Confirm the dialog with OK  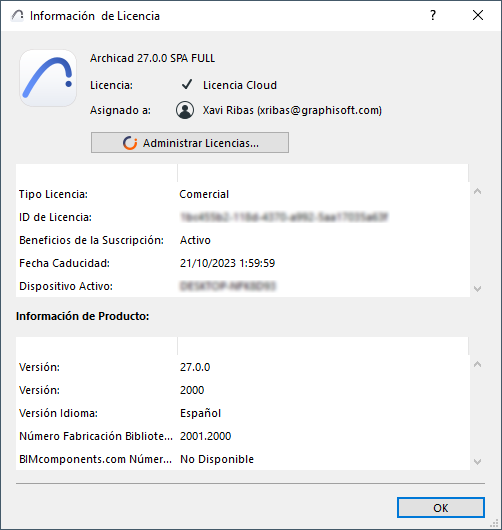point(441,507)
